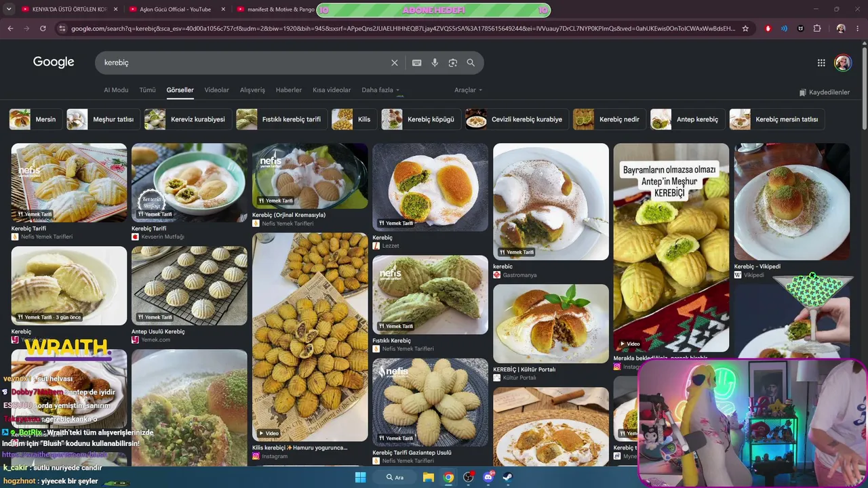
Task: Close the "KENYA'DA ÜSTÜ ÖRTÜLEN" tab
Action: click(116, 9)
